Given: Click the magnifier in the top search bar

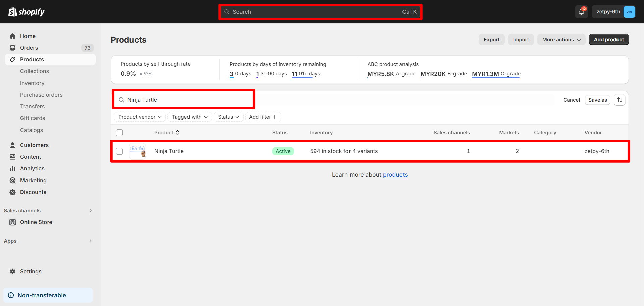Looking at the screenshot, I should (x=227, y=12).
